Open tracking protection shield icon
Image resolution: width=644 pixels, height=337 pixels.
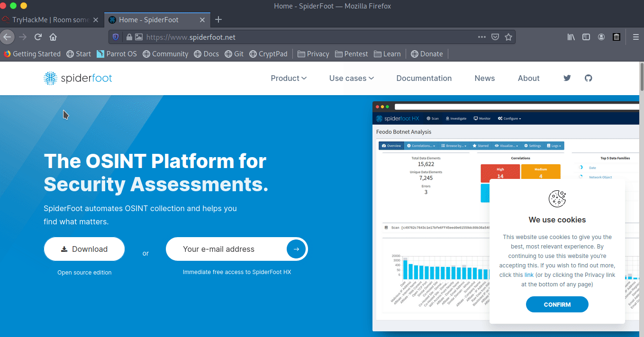tap(115, 37)
